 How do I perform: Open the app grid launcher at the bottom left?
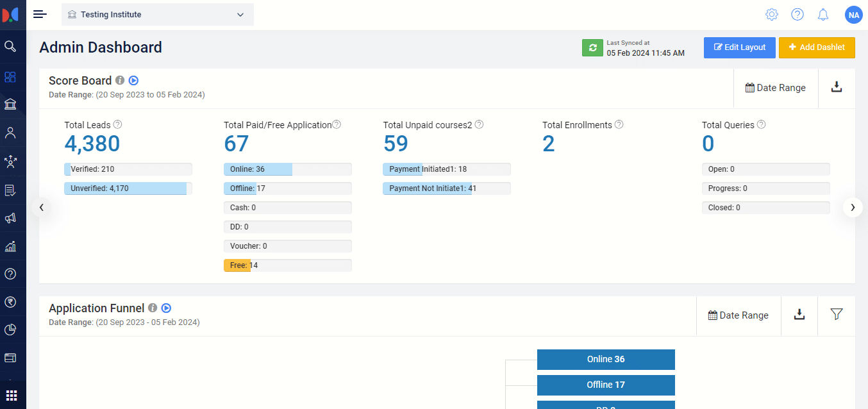12,395
